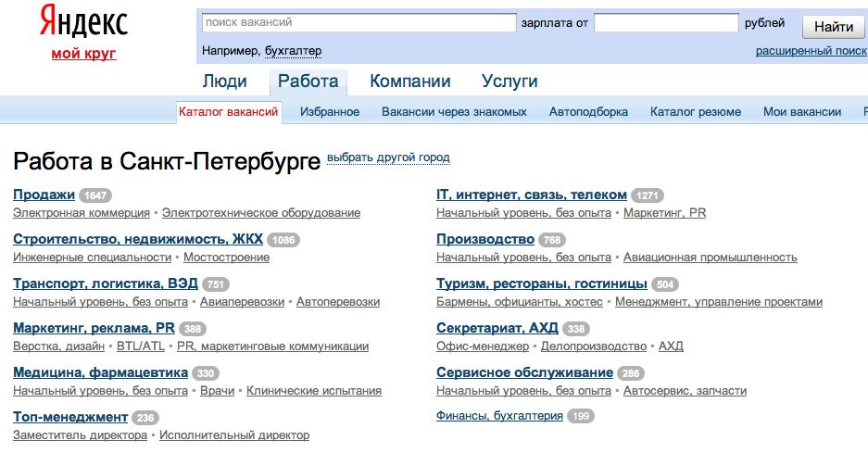Open IT, интернет, связь, телеком category
Screen dimensions: 868x453
(x=531, y=195)
